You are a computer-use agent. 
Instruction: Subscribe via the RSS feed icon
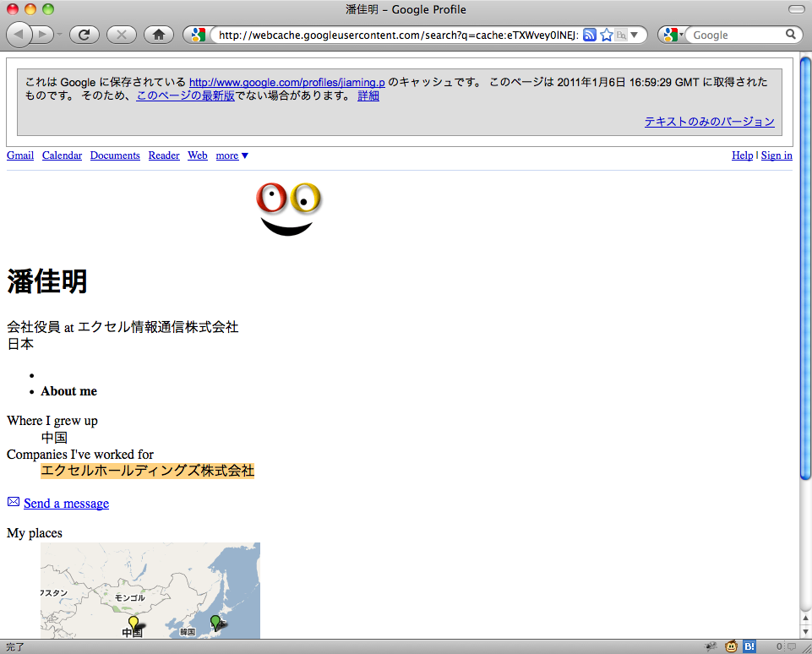(589, 35)
